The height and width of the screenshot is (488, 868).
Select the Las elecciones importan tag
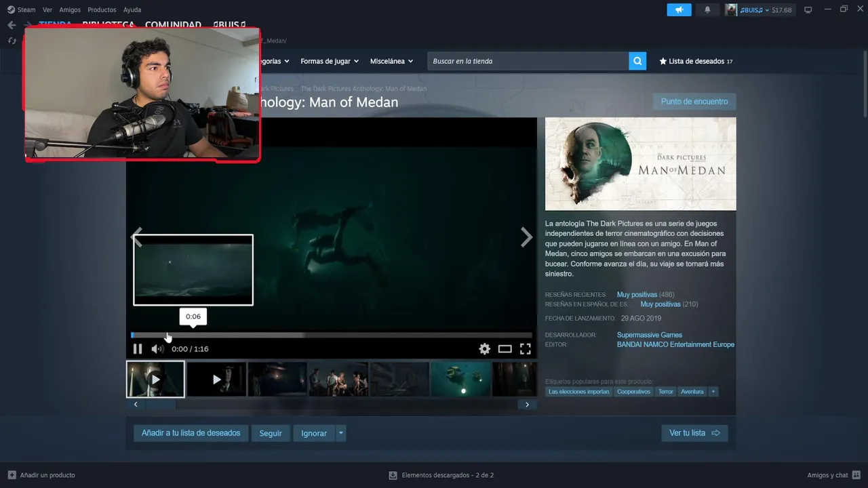pyautogui.click(x=578, y=392)
